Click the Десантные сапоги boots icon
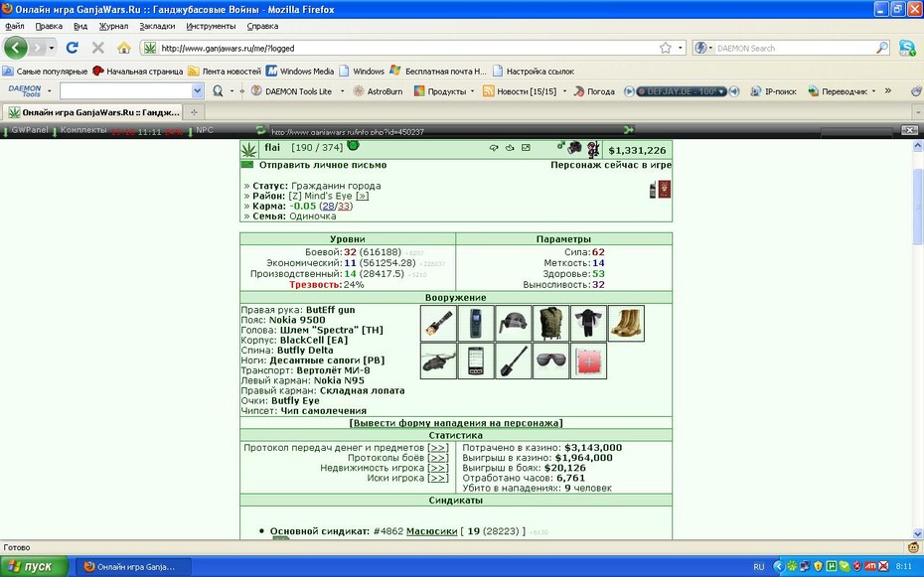The height and width of the screenshot is (577, 924). coord(626,323)
